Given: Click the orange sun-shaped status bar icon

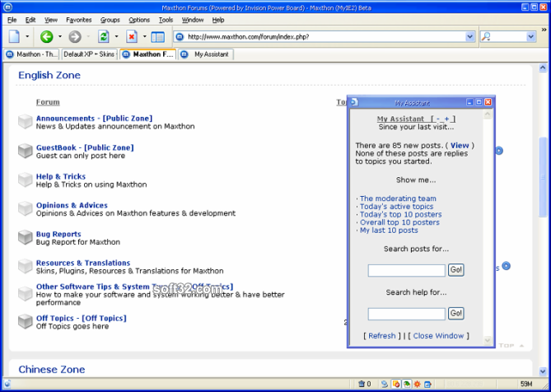Looking at the screenshot, I should tap(417, 384).
